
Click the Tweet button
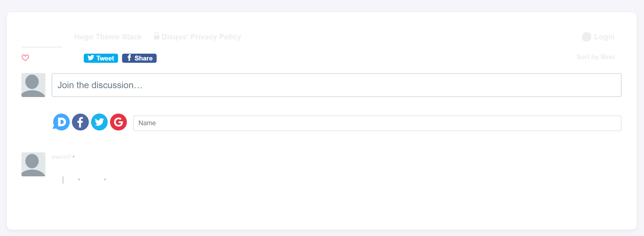(101, 58)
